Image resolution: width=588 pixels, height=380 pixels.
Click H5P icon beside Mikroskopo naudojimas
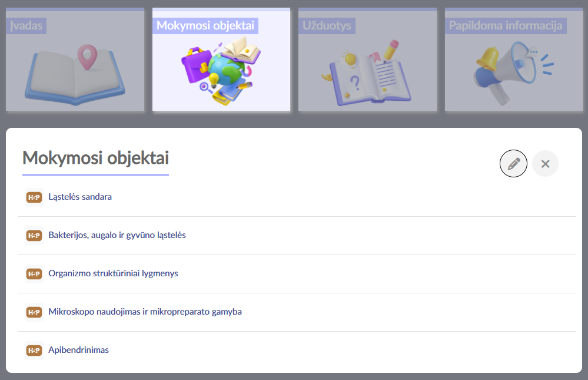click(34, 312)
